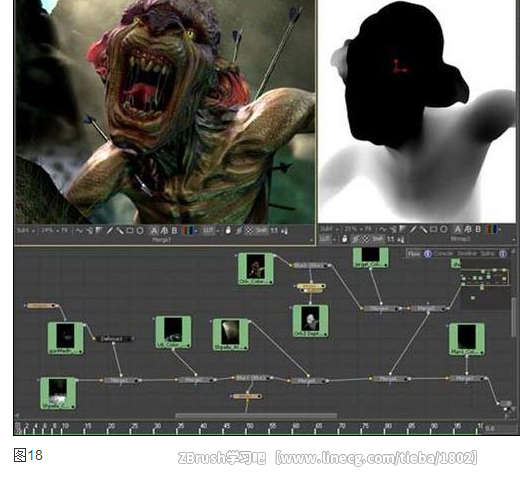
Task: Select the line tool in right viewer
Action: click(414, 229)
